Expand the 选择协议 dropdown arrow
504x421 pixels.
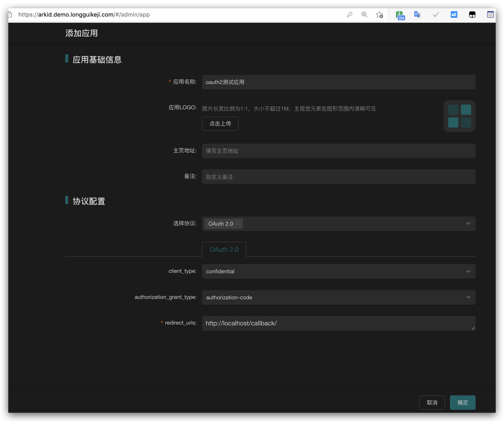point(468,224)
